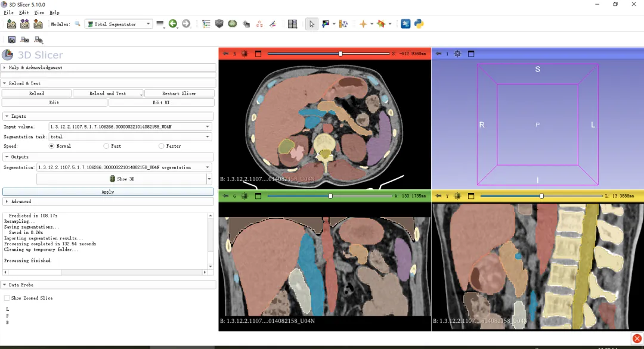Click the Apply button
Viewport: 644px width, 349px height.
coord(107,192)
